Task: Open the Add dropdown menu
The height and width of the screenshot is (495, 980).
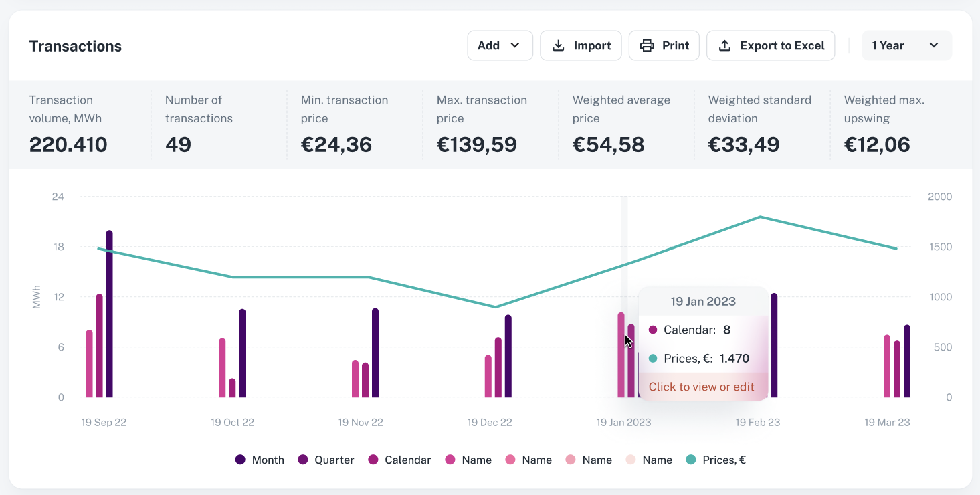Action: 500,45
